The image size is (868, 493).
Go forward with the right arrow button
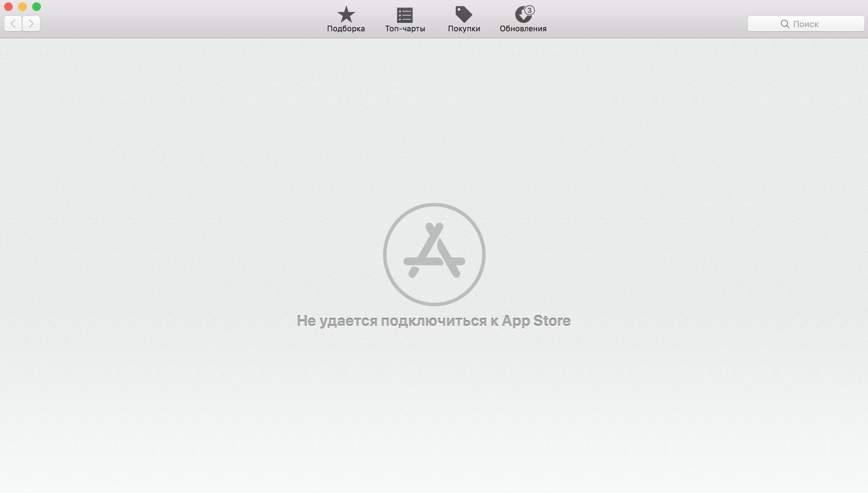(31, 24)
